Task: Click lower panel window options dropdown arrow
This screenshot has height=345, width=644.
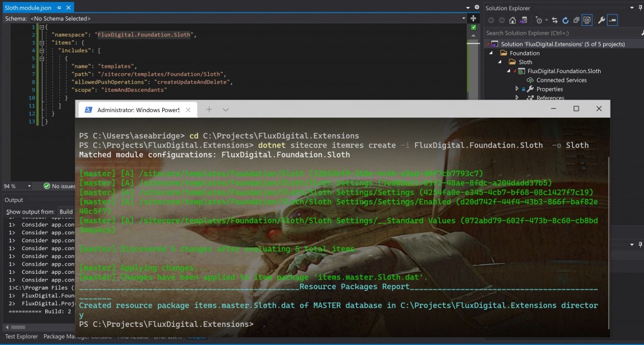Action: [632, 245]
